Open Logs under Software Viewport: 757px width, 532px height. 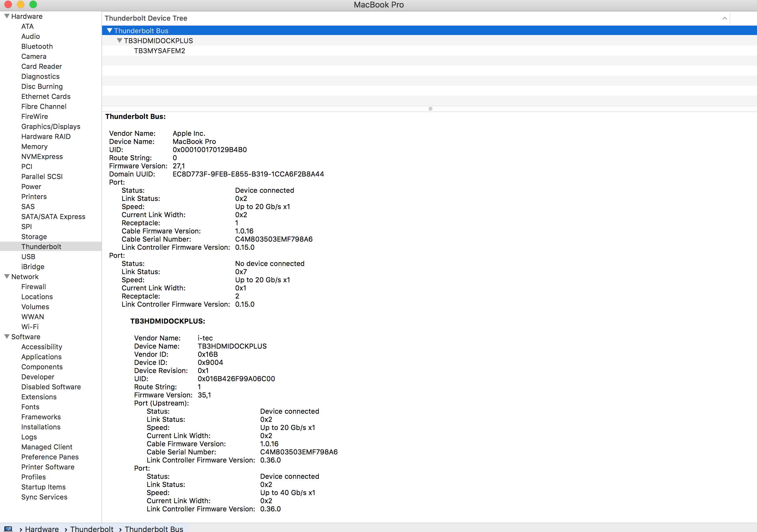[29, 437]
